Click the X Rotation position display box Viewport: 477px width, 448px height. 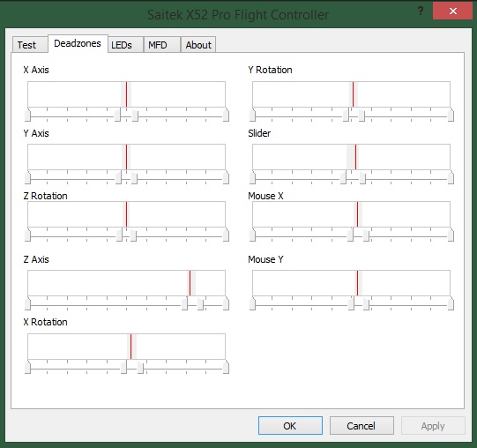(127, 347)
